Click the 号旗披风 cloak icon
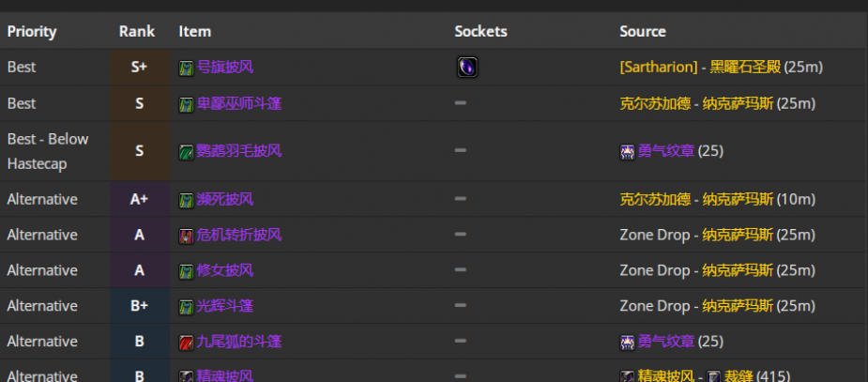868x382 pixels. tap(186, 69)
